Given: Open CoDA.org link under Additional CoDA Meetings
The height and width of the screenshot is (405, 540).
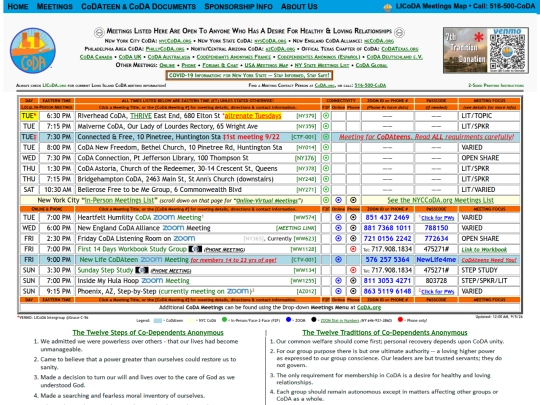Looking at the screenshot, I should click(x=368, y=307).
